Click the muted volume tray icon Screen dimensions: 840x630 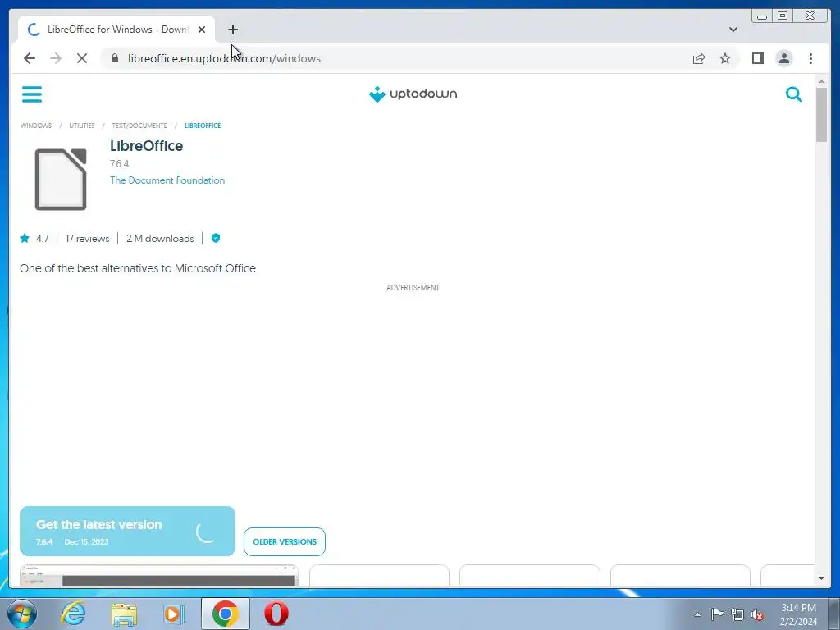[757, 615]
